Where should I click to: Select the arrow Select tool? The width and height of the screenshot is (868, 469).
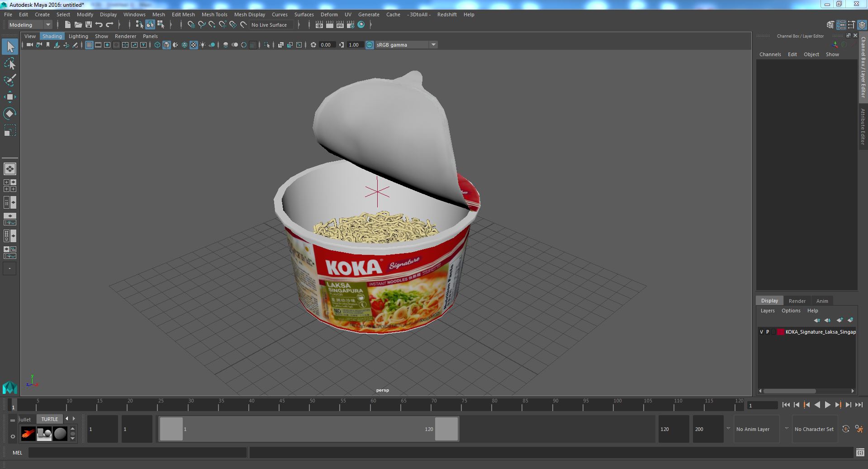coord(10,47)
